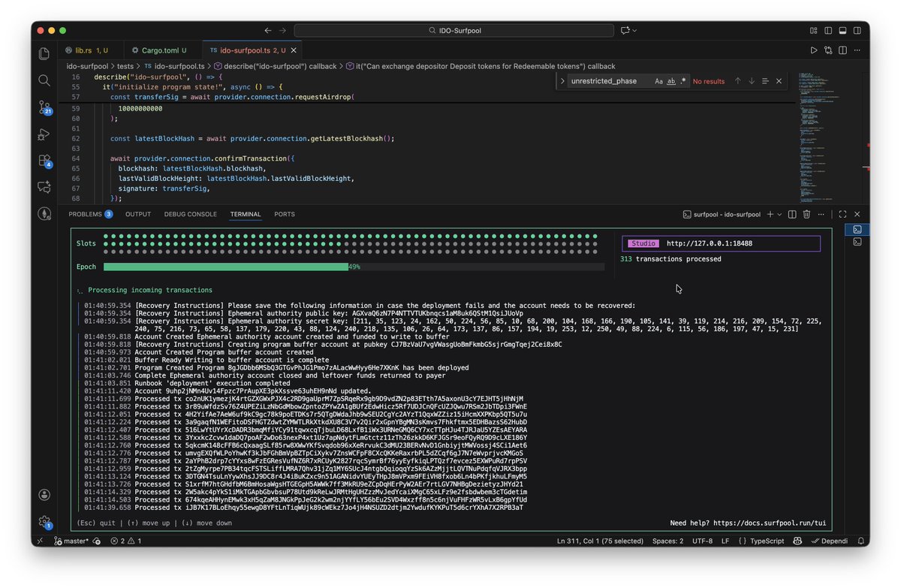
Task: Open the Explorer view in activity bar
Action: [44, 54]
